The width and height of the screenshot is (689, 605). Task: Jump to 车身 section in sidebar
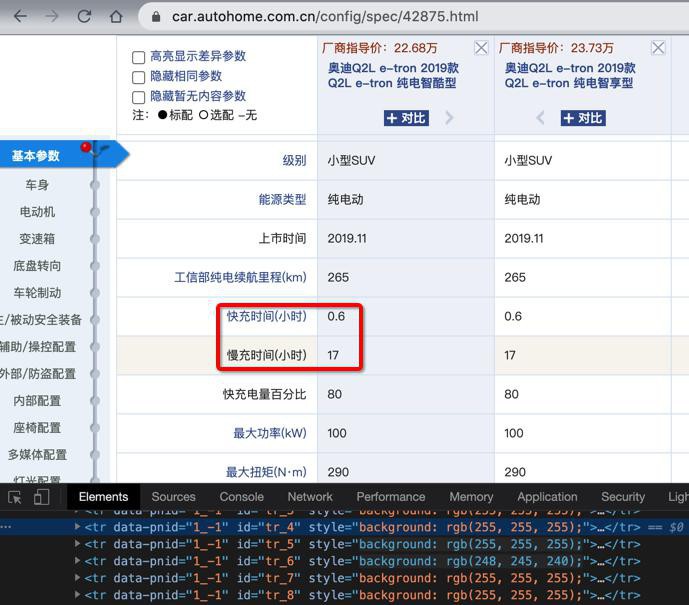tap(37, 185)
